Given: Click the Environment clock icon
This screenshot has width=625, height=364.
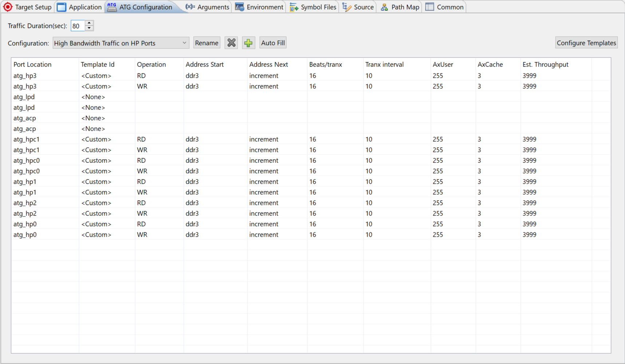Looking at the screenshot, I should coord(240,7).
